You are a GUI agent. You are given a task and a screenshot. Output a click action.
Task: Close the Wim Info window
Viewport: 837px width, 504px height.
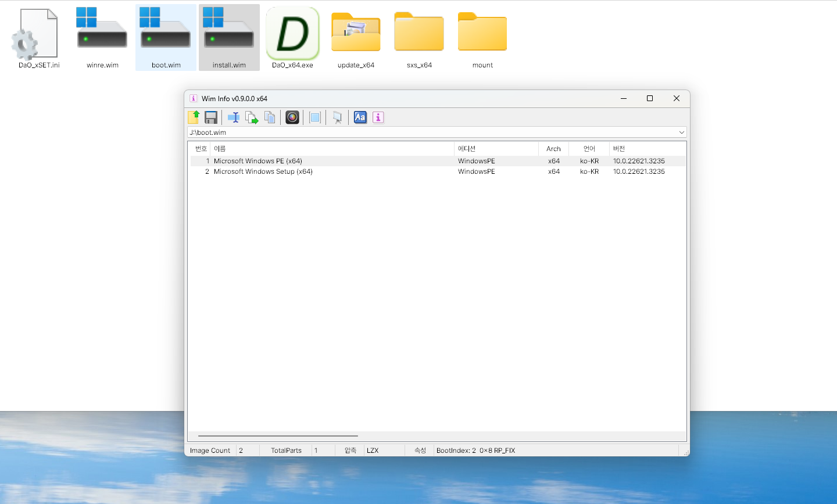pyautogui.click(x=677, y=99)
